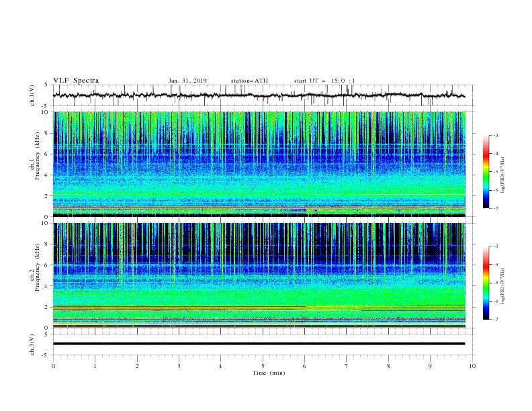The width and height of the screenshot is (532, 411).
Task: Click the "10" tick on the time axis
Action: point(472,366)
